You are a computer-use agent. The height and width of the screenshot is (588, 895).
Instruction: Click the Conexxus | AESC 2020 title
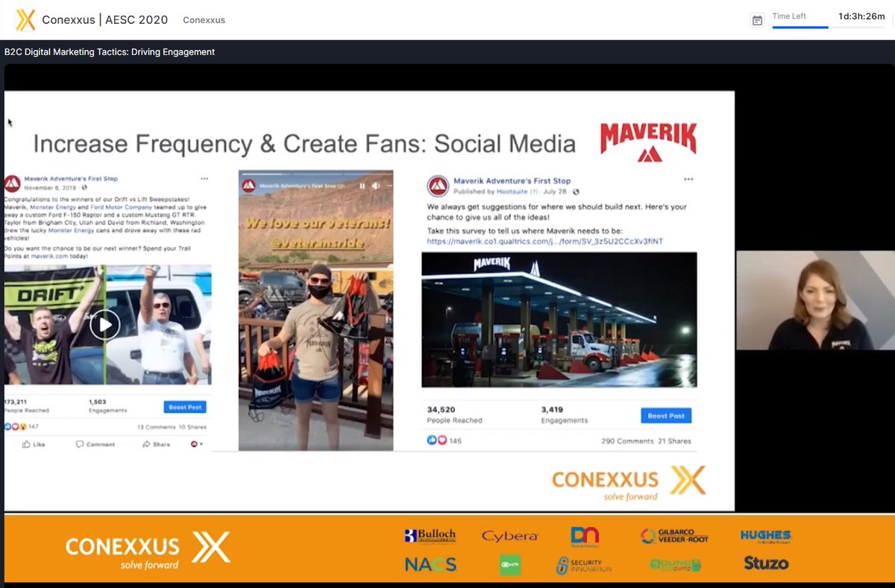coord(105,20)
